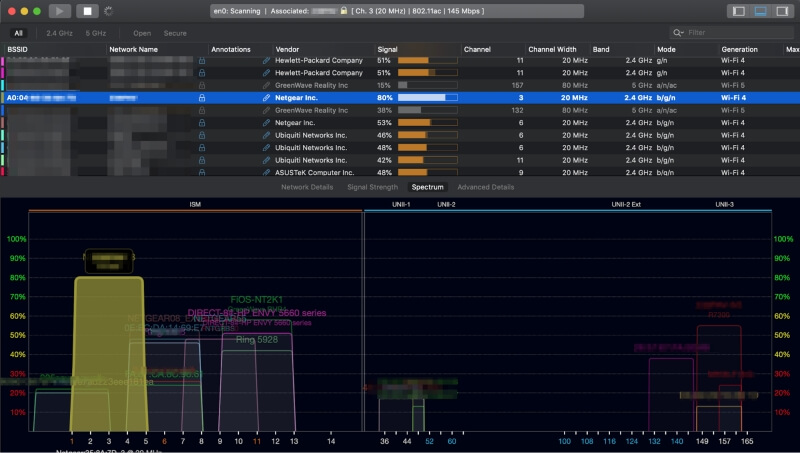Click the FiOS-NT2K1 spectrum label
Image resolution: width=800 pixels, height=453 pixels.
pos(256,299)
